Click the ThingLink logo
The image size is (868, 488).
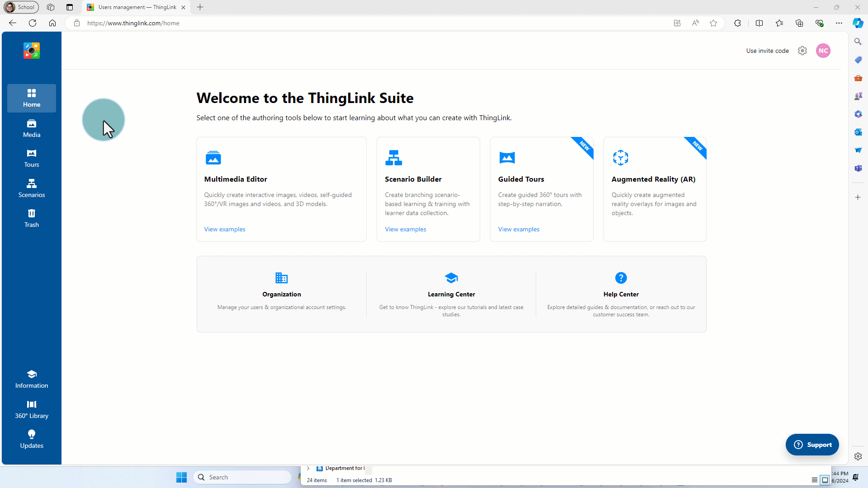(32, 51)
